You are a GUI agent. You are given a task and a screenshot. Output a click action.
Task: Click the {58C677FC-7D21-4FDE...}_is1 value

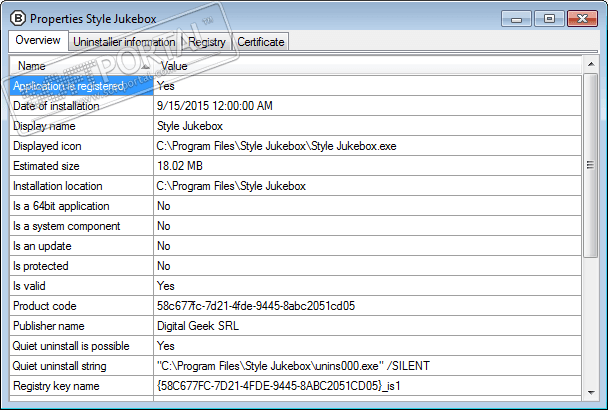(x=278, y=386)
